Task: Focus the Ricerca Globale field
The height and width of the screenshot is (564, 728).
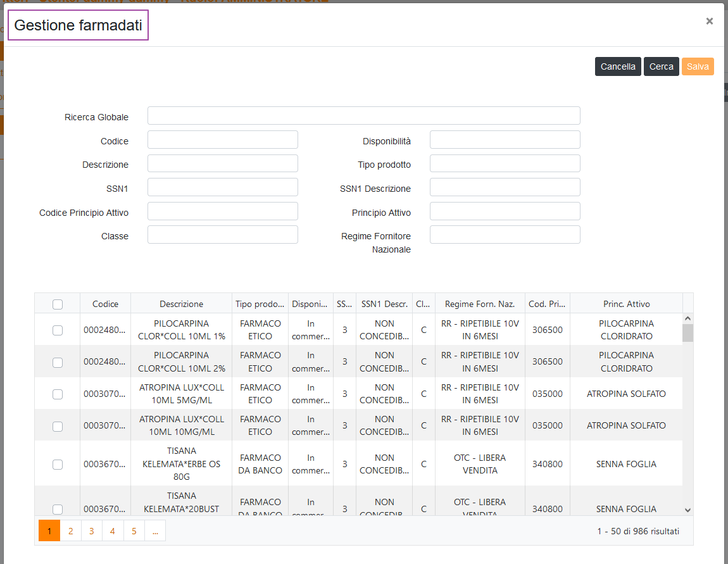Action: [363, 116]
